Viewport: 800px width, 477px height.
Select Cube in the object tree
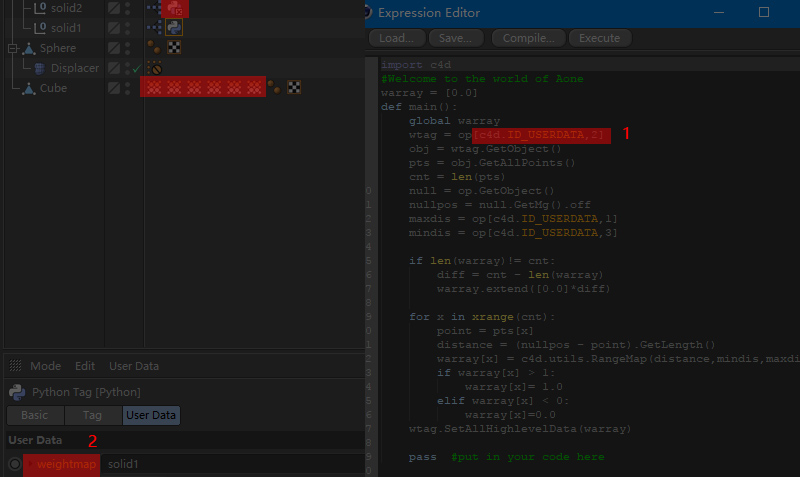(x=53, y=88)
